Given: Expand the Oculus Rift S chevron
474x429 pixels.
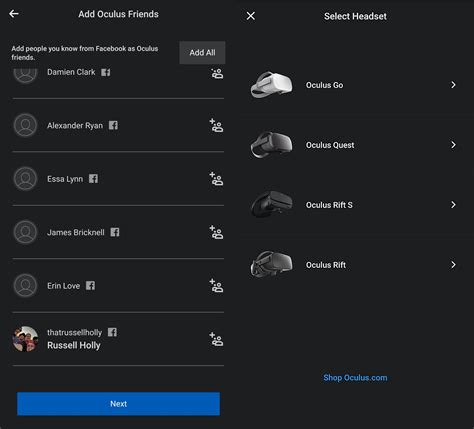Looking at the screenshot, I should click(453, 205).
